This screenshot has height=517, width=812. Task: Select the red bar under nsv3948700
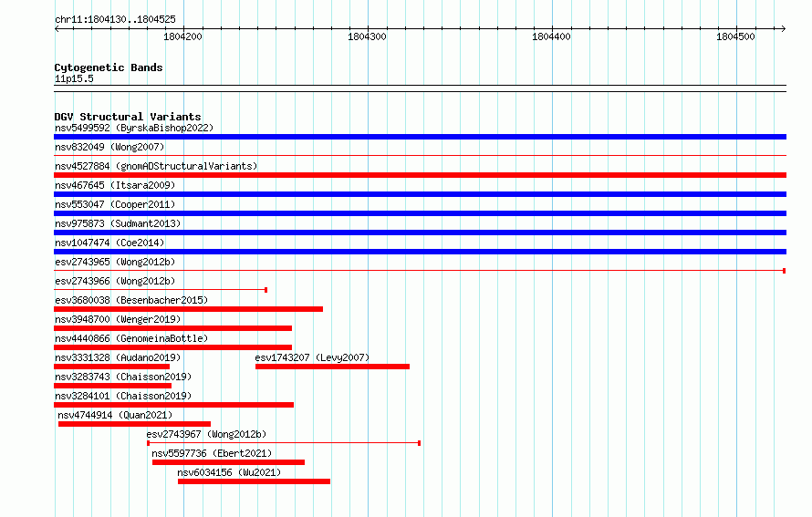click(x=173, y=328)
